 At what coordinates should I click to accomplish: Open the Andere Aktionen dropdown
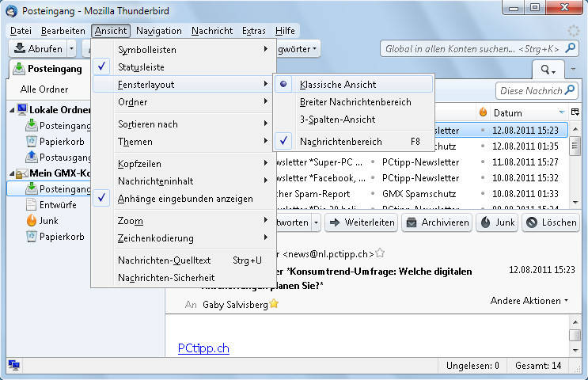(529, 301)
